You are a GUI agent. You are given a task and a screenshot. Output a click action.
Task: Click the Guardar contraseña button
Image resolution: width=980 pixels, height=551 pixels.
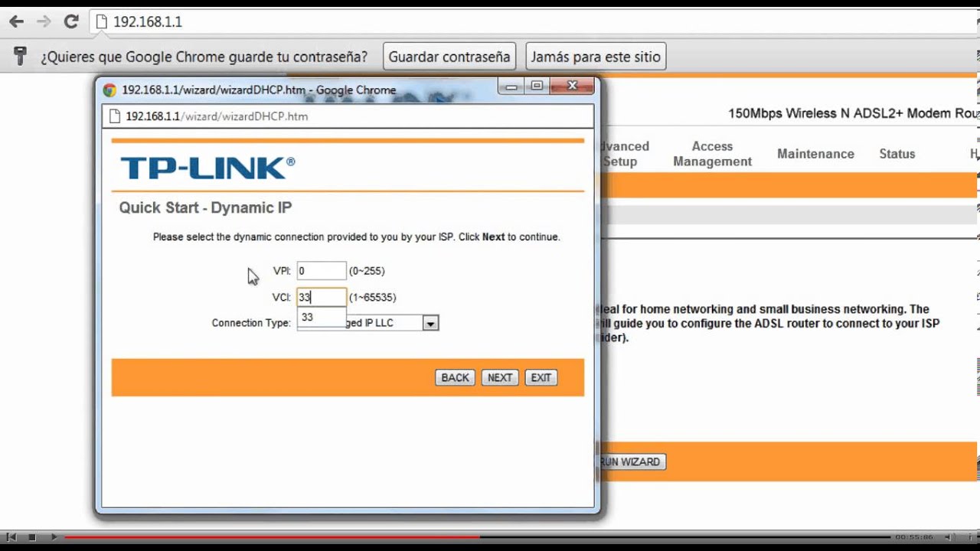point(449,57)
